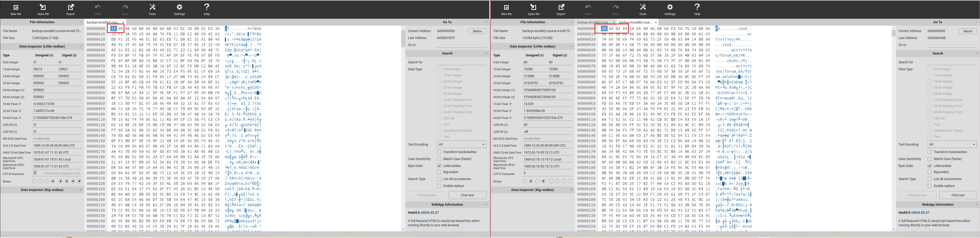Open Tools icon in right window
This screenshot has height=238, width=980.
point(643,7)
